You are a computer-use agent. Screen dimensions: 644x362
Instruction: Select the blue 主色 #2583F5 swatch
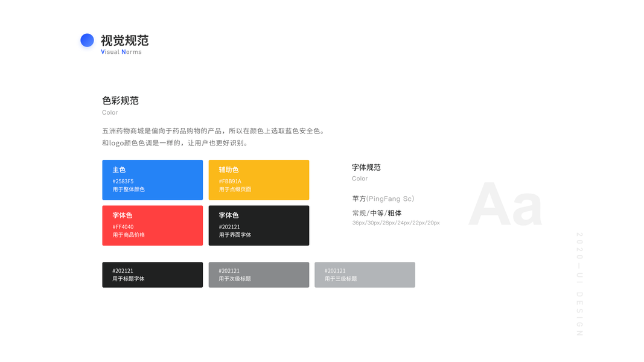coord(152,180)
